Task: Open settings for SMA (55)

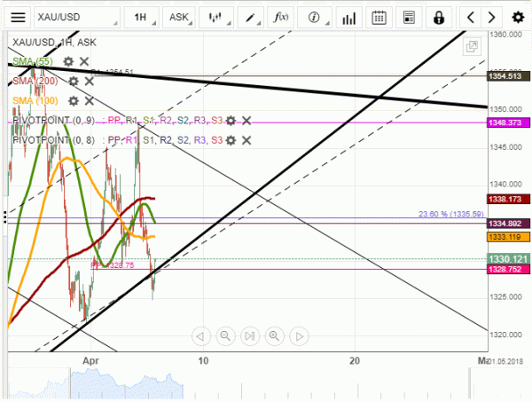Action: pyautogui.click(x=68, y=61)
